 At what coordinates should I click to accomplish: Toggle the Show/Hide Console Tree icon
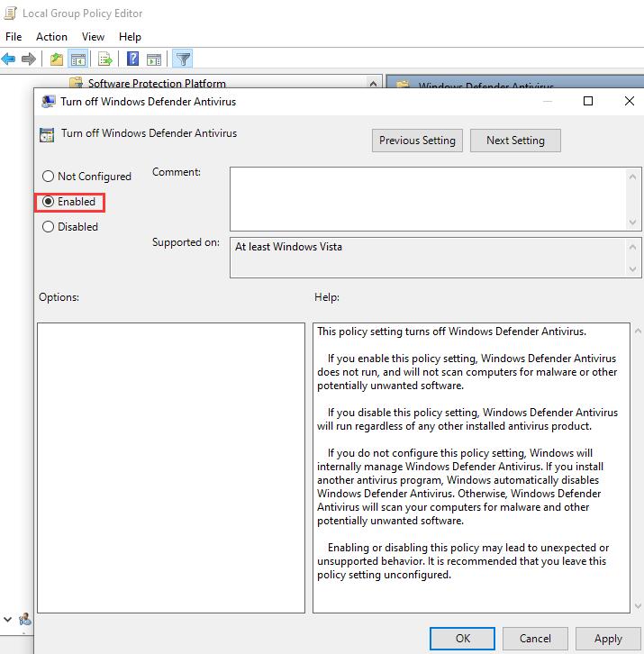pos(78,59)
